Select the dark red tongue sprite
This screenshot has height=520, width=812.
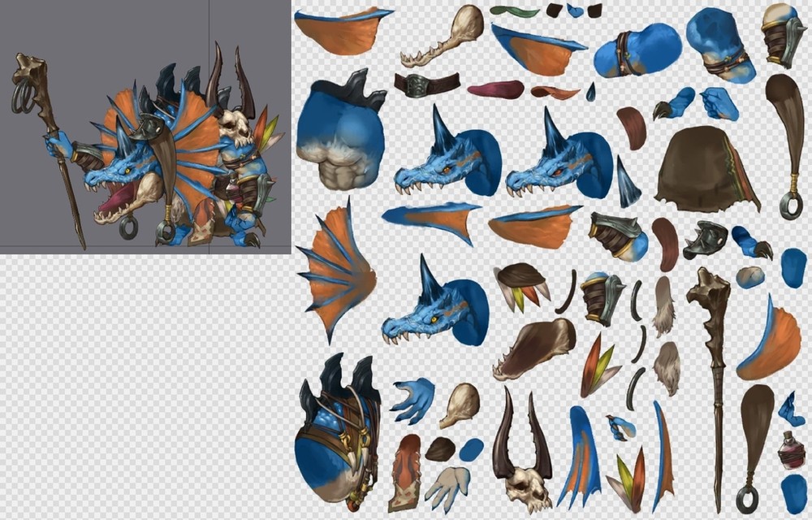[x=495, y=89]
